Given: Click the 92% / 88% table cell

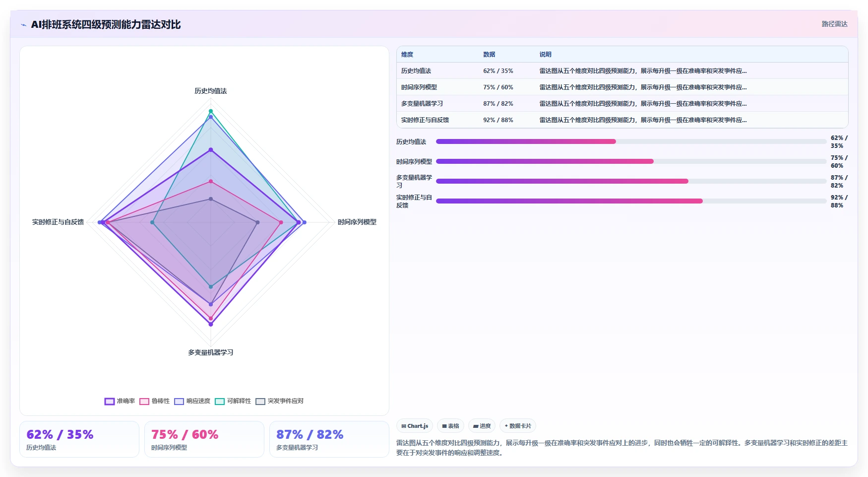Looking at the screenshot, I should tap(498, 120).
